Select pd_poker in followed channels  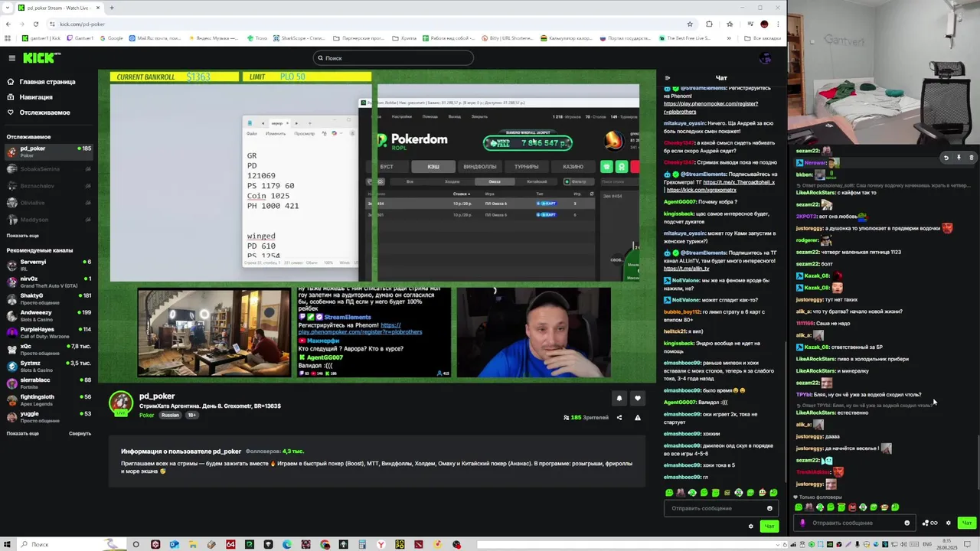[x=49, y=152]
